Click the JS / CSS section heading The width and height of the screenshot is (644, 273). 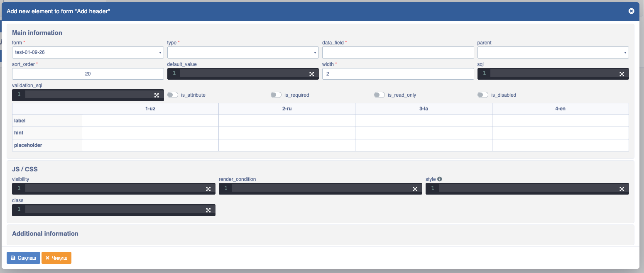[x=25, y=169]
